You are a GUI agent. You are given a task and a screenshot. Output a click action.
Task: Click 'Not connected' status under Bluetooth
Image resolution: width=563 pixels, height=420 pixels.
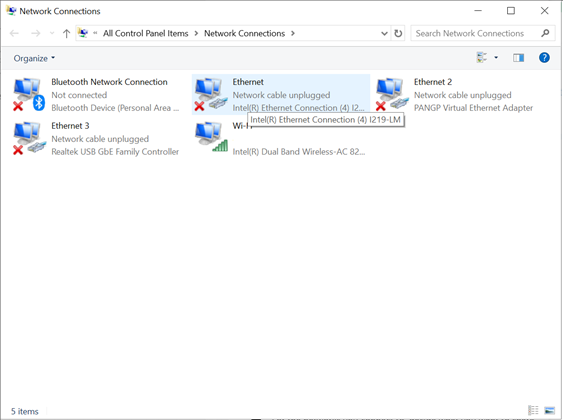(79, 95)
